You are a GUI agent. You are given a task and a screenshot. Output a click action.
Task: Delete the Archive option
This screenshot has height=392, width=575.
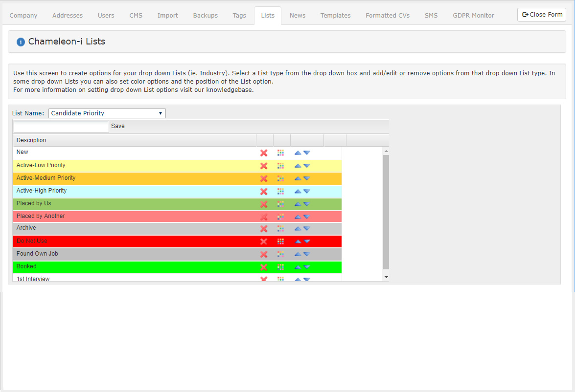264,229
